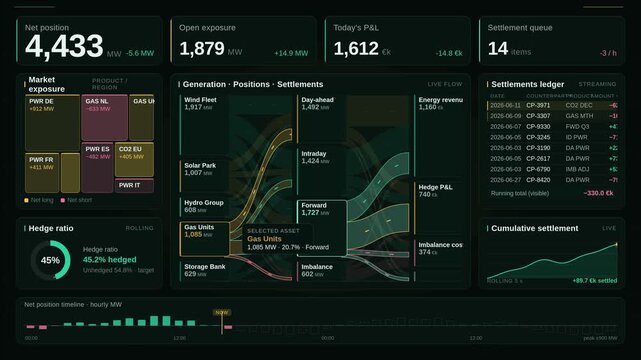Select the Solar Park node

click(x=204, y=176)
